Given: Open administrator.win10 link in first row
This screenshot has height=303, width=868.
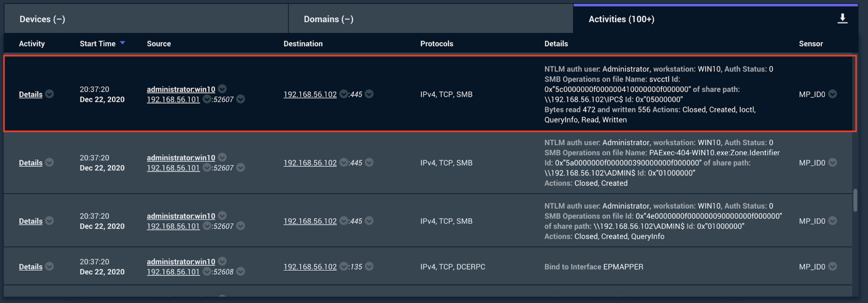Looking at the screenshot, I should pos(181,89).
